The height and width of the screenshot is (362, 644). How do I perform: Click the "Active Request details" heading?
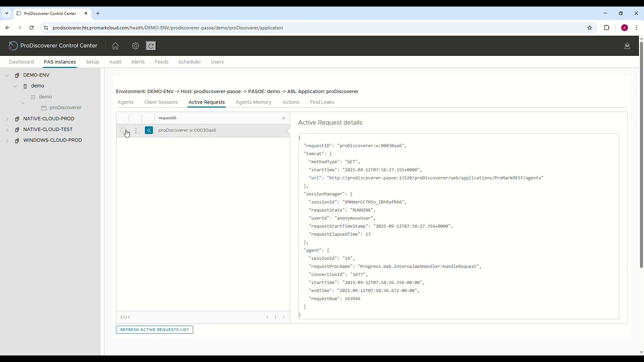tap(330, 123)
